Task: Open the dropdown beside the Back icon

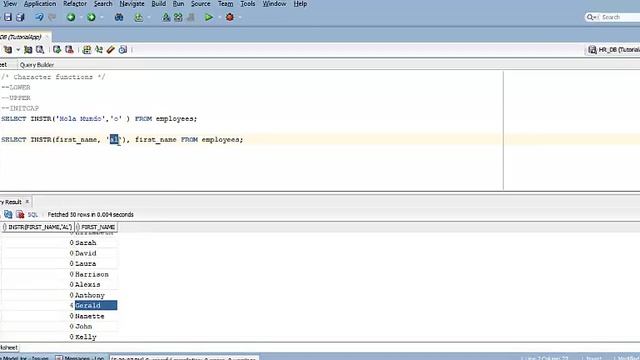Action: [81, 18]
